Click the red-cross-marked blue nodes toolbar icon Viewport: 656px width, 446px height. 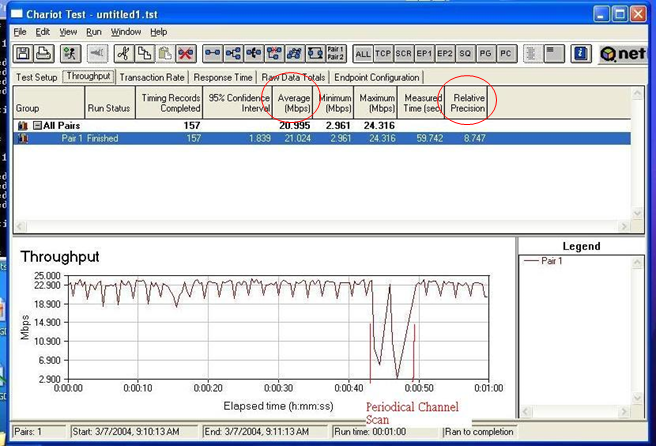pyautogui.click(x=274, y=54)
